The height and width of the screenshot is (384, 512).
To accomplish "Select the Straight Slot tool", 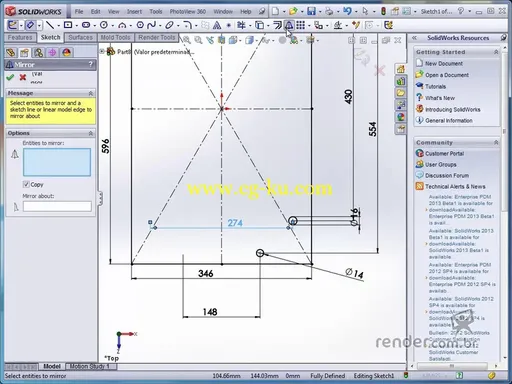I will click(86, 25).
